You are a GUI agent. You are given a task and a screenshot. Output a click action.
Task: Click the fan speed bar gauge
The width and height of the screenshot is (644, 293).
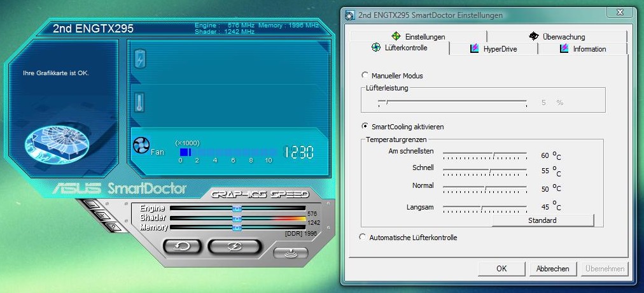click(x=228, y=152)
